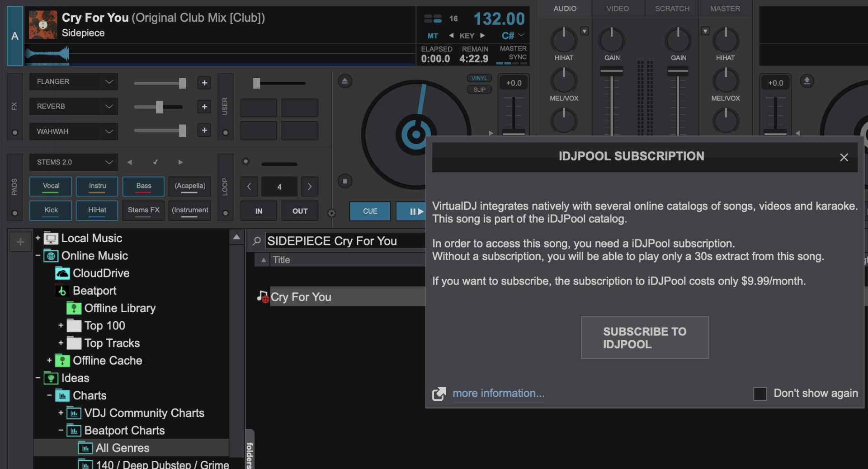Enable VINYL mode on the jog wheel
868x469 pixels.
(479, 78)
